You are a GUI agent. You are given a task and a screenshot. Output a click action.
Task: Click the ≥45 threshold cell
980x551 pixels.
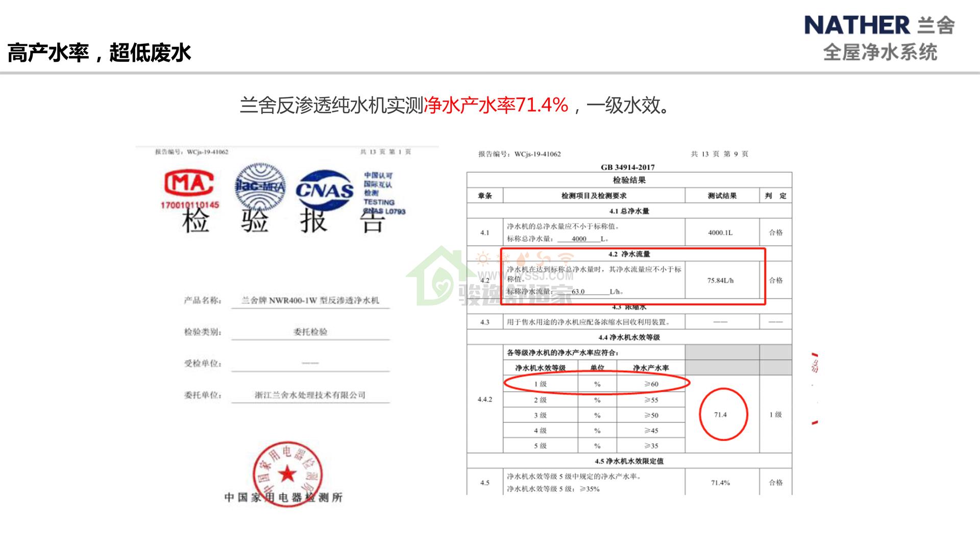click(x=651, y=431)
